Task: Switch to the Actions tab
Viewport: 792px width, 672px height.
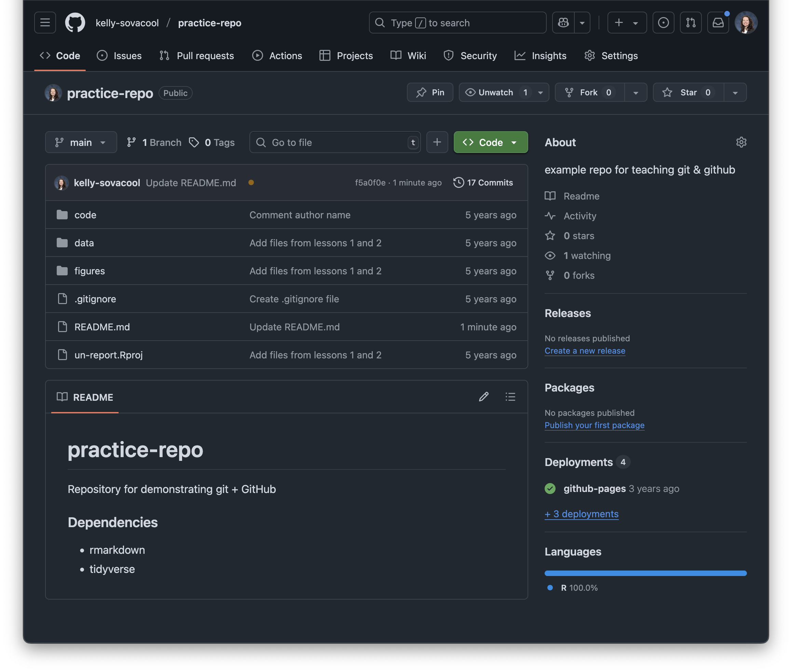Action: [277, 56]
